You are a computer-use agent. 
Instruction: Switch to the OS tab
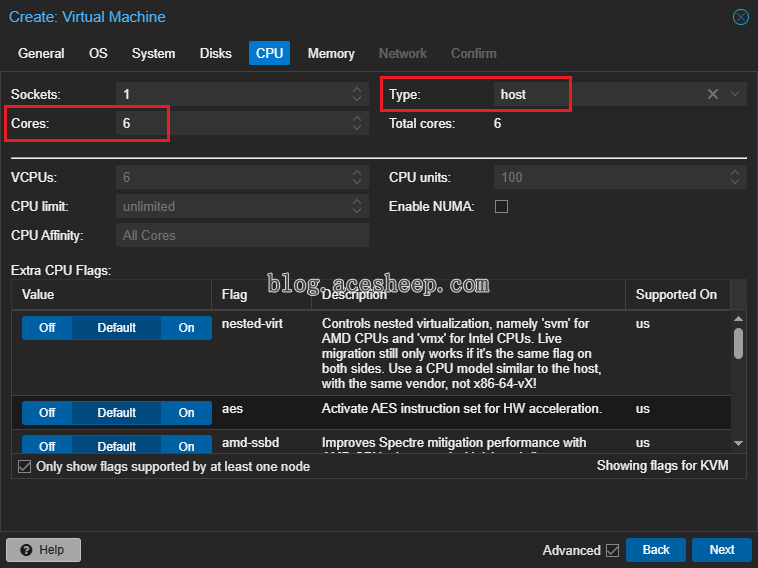tap(98, 53)
